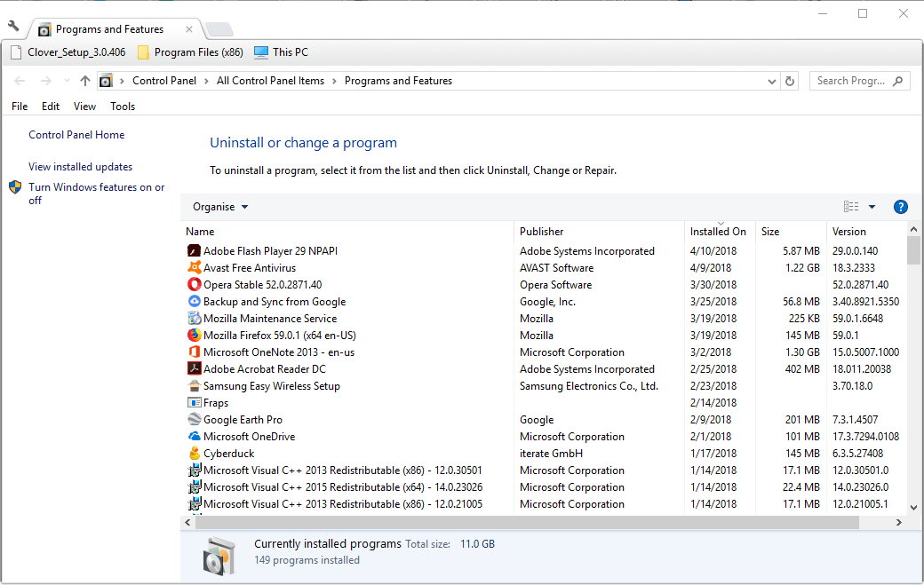Click the Search Programs input field
Image resolution: width=924 pixels, height=585 pixels.
(851, 81)
